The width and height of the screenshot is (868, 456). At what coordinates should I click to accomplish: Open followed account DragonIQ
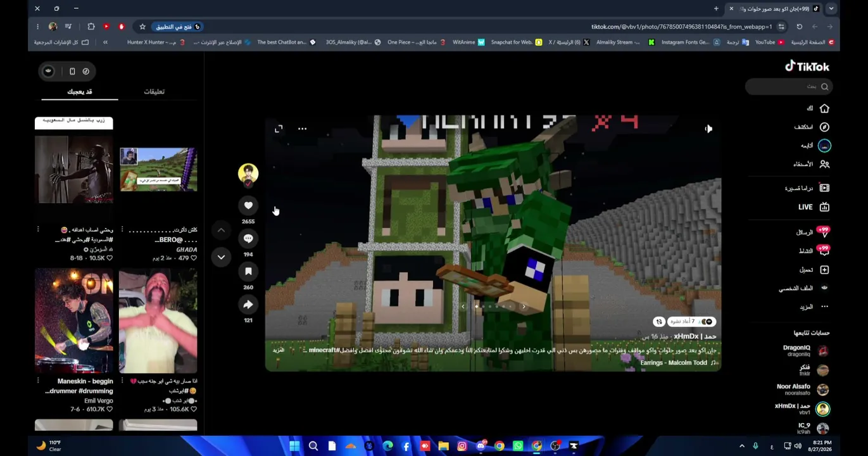[x=805, y=351]
